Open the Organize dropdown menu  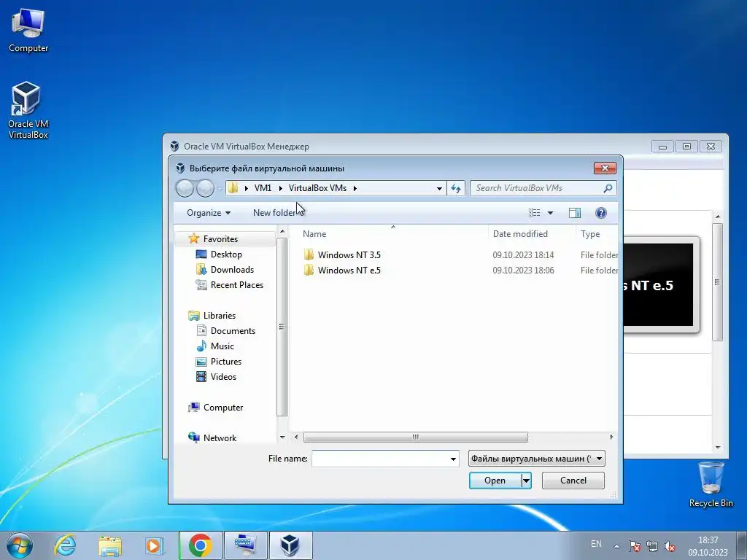[x=208, y=213]
